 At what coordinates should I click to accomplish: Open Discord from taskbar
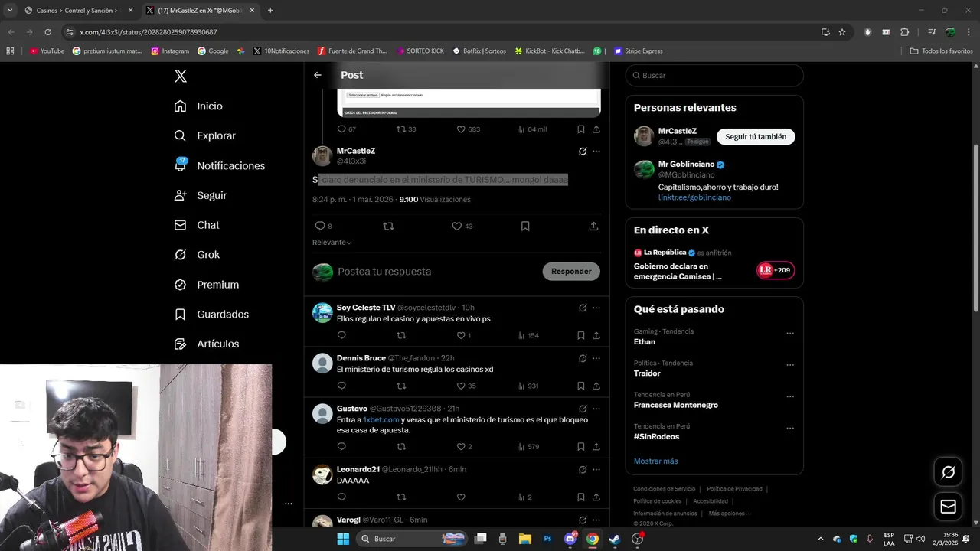pyautogui.click(x=570, y=539)
